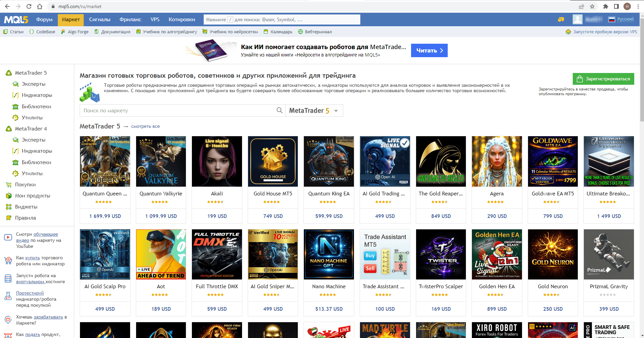Viewport: 644px width, 338px height.
Task: Click the MetaTrader 5 Experts icon
Action: 15,84
